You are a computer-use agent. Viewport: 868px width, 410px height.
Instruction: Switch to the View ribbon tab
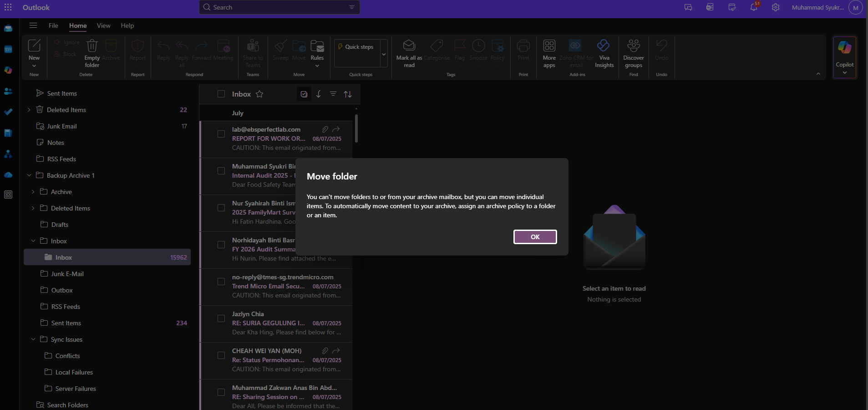103,26
